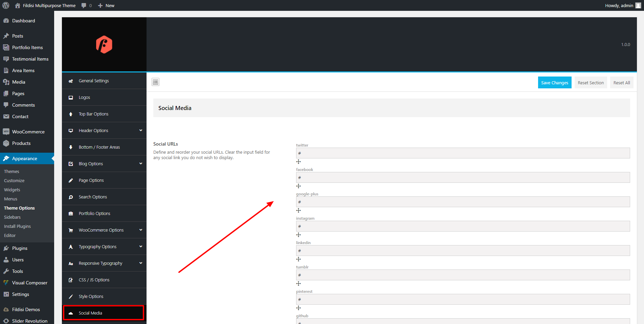Open Fildisi Multipurpose Theme site home icon
The height and width of the screenshot is (324, 644).
click(x=18, y=5)
